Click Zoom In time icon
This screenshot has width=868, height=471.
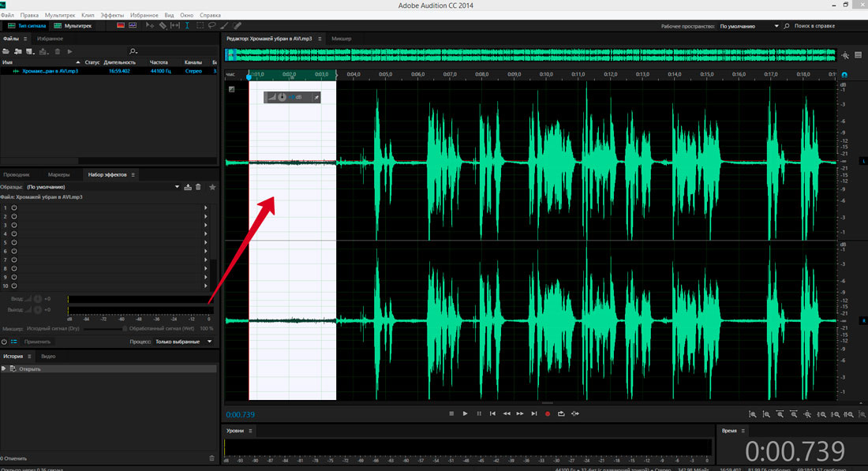coord(780,414)
